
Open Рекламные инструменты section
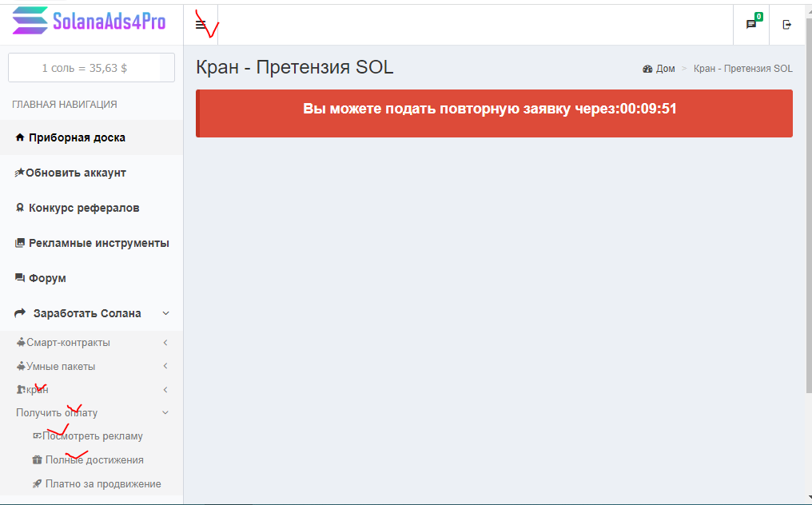tap(92, 243)
